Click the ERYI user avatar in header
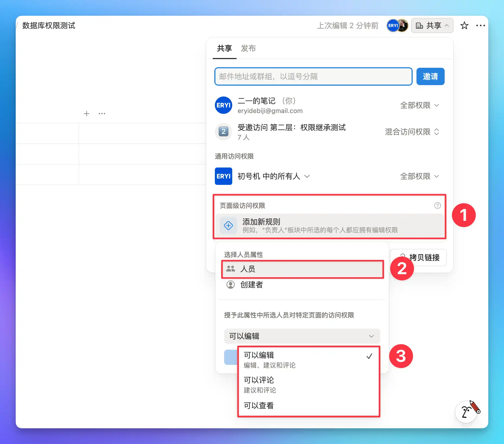 click(x=392, y=25)
